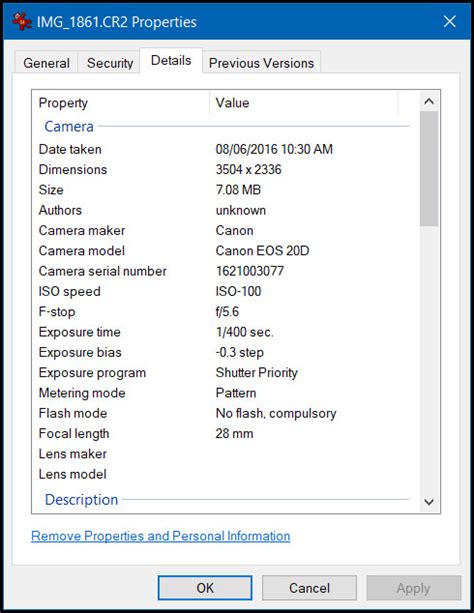This screenshot has width=474, height=613.
Task: Go to the Previous Versions tab
Action: [261, 63]
